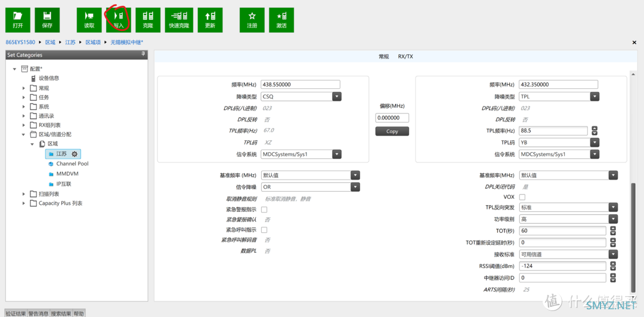Open TX 信令系统 dropdown
Viewport: 644px width, 317px height.
(595, 154)
